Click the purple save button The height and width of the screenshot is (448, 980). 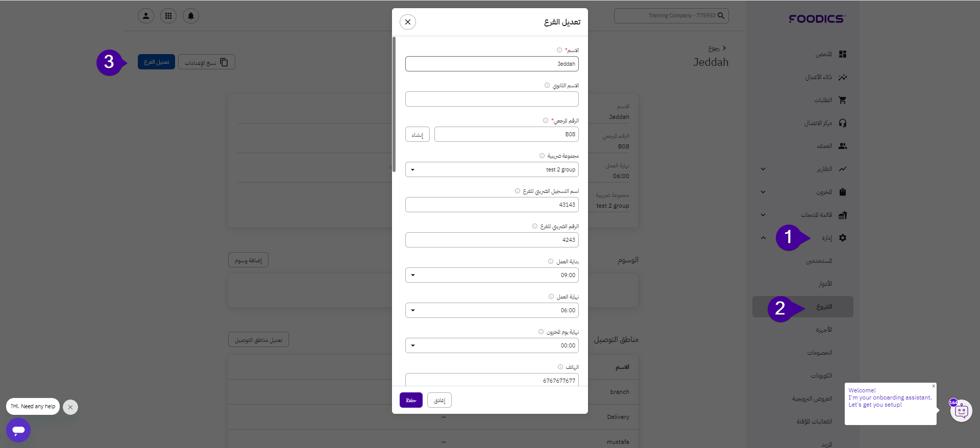pyautogui.click(x=411, y=400)
